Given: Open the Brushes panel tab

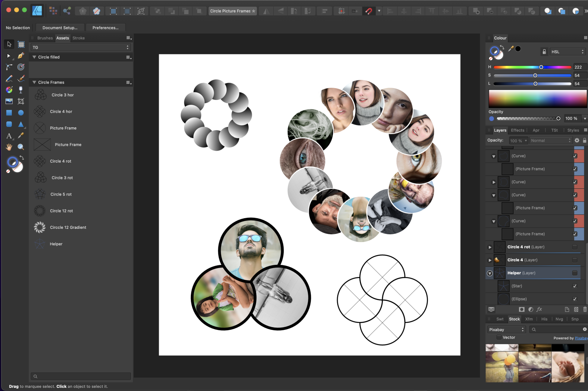Looking at the screenshot, I should tap(45, 38).
